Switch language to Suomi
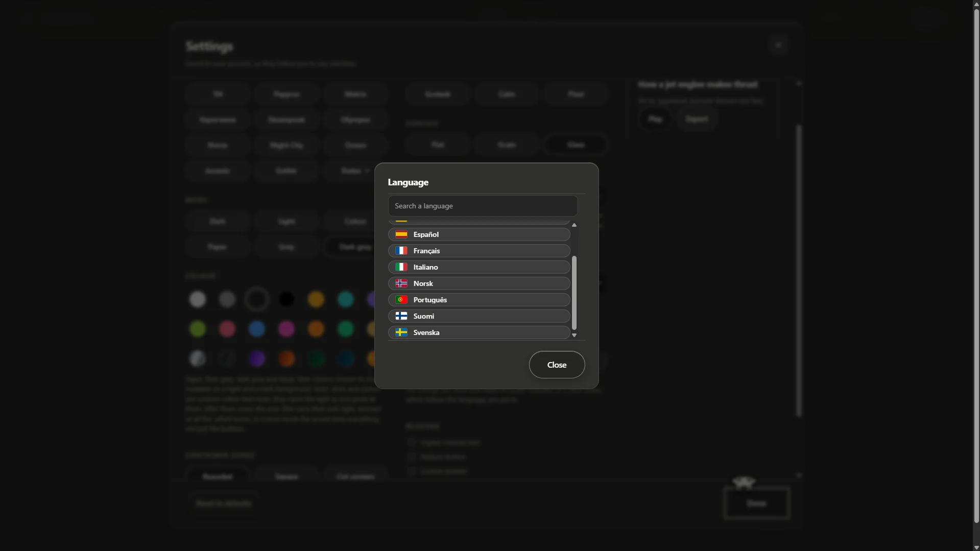The height and width of the screenshot is (551, 980). tap(479, 316)
